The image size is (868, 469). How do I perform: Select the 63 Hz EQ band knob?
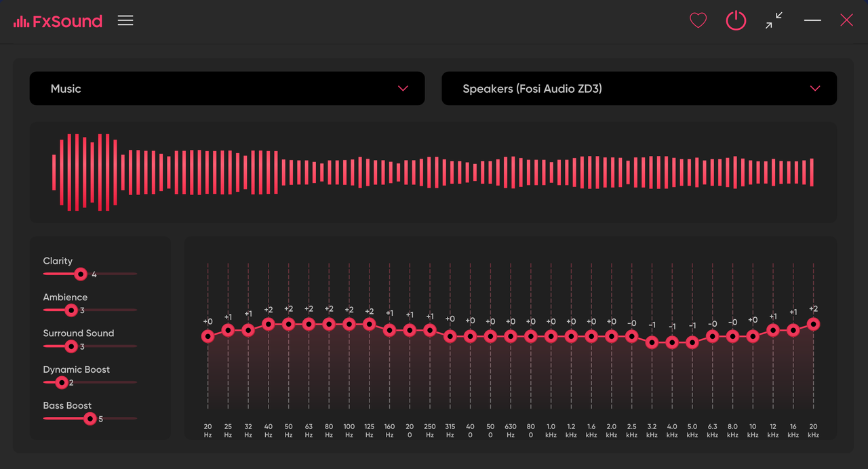[x=309, y=324]
